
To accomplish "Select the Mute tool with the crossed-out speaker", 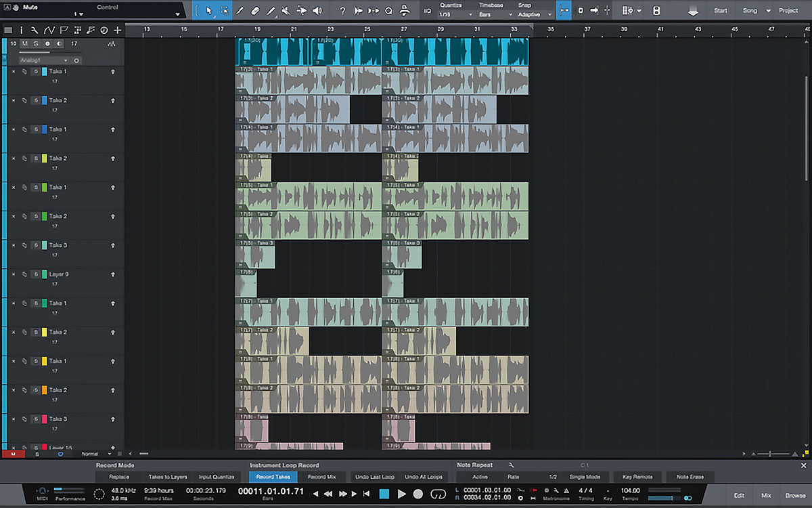I will tap(286, 11).
